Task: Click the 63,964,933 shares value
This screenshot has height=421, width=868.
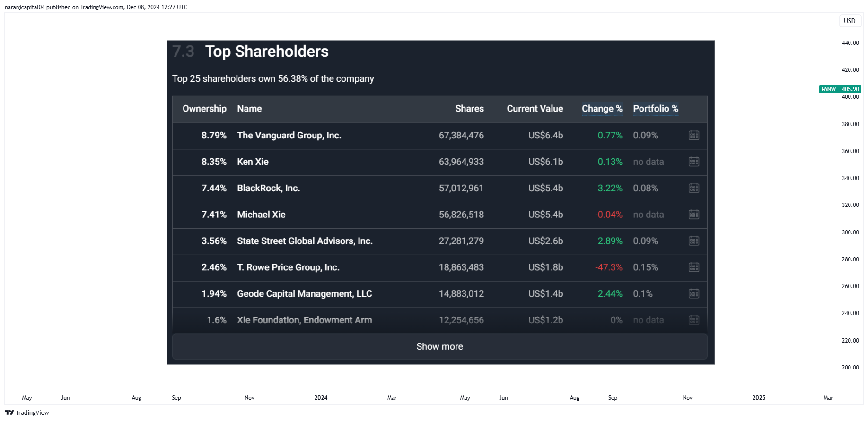Action: point(461,162)
